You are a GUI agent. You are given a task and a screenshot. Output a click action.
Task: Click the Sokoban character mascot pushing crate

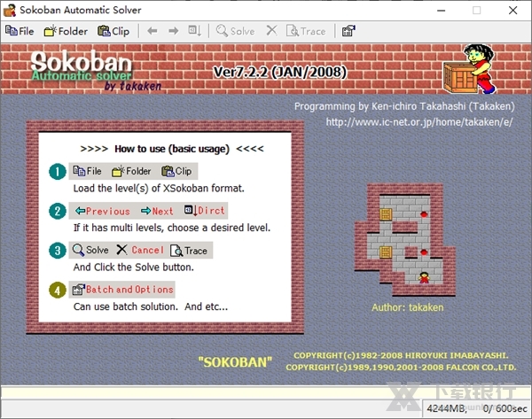(x=469, y=69)
